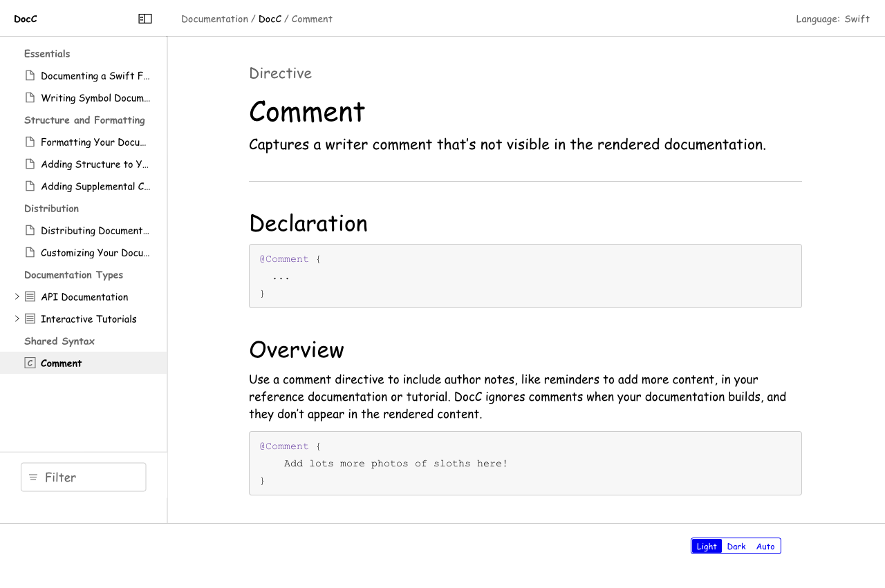Switch color scheme to Light
The height and width of the screenshot is (588, 885).
[707, 546]
